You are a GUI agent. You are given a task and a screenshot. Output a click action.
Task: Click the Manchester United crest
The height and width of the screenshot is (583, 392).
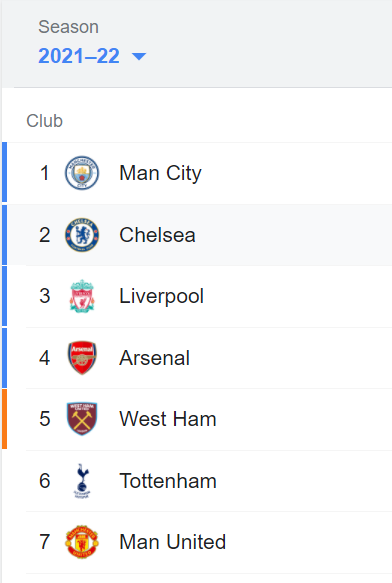click(82, 542)
